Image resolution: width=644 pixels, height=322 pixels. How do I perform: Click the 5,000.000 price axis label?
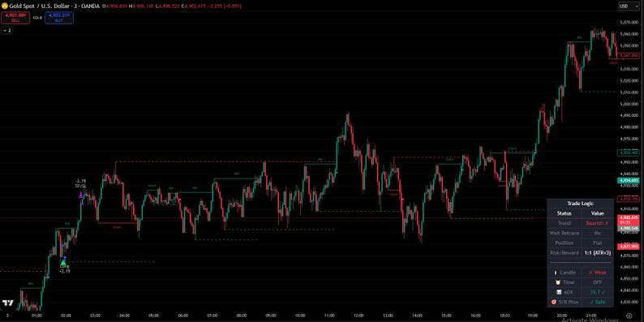[x=629, y=105]
